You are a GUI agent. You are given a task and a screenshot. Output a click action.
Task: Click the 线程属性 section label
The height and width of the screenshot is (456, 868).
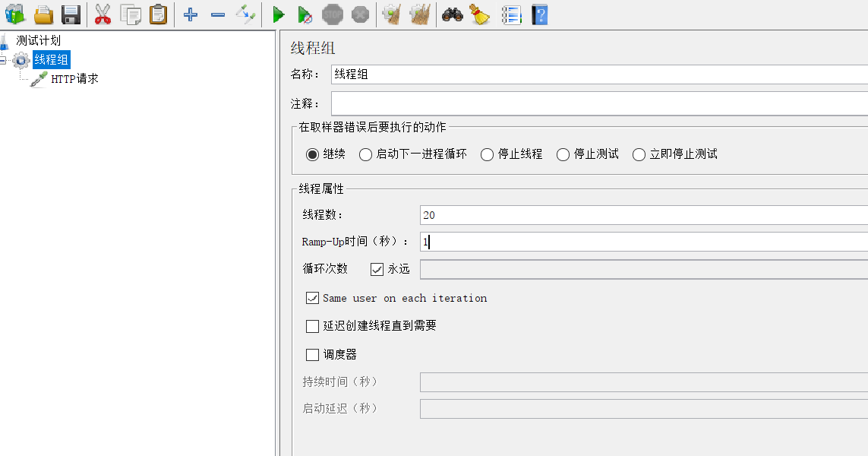point(321,189)
